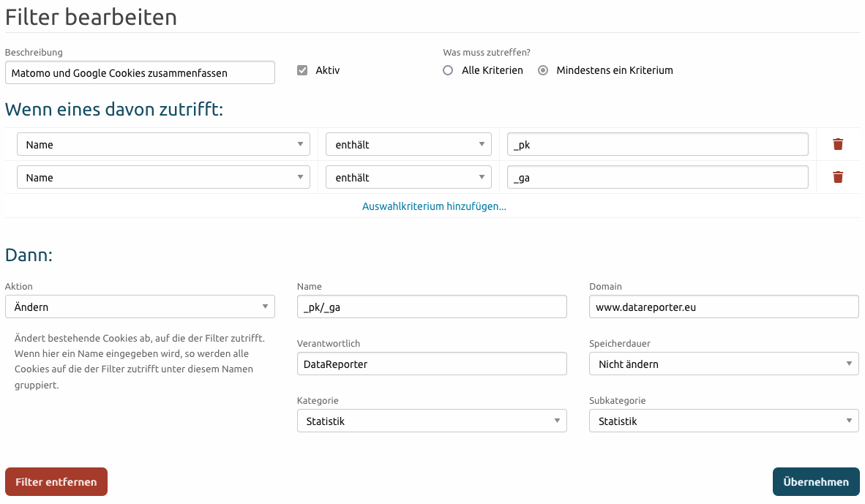Click the Was muss zutreffen? label
Image resolution: width=865 pixels, height=504 pixels.
point(487,53)
